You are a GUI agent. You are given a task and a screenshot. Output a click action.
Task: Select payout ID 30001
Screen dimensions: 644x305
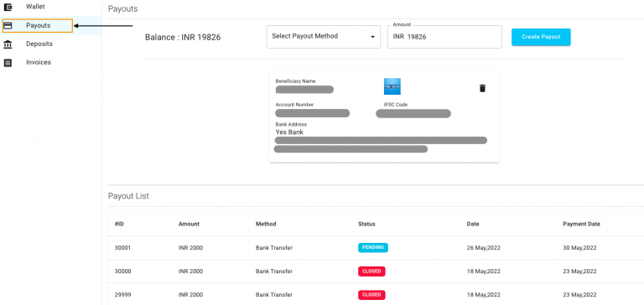pos(122,248)
